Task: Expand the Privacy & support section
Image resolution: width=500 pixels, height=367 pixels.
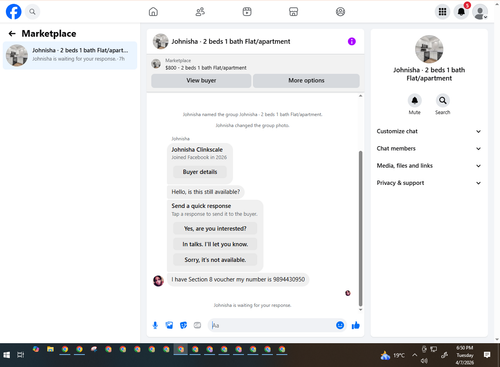Action: pyautogui.click(x=429, y=183)
